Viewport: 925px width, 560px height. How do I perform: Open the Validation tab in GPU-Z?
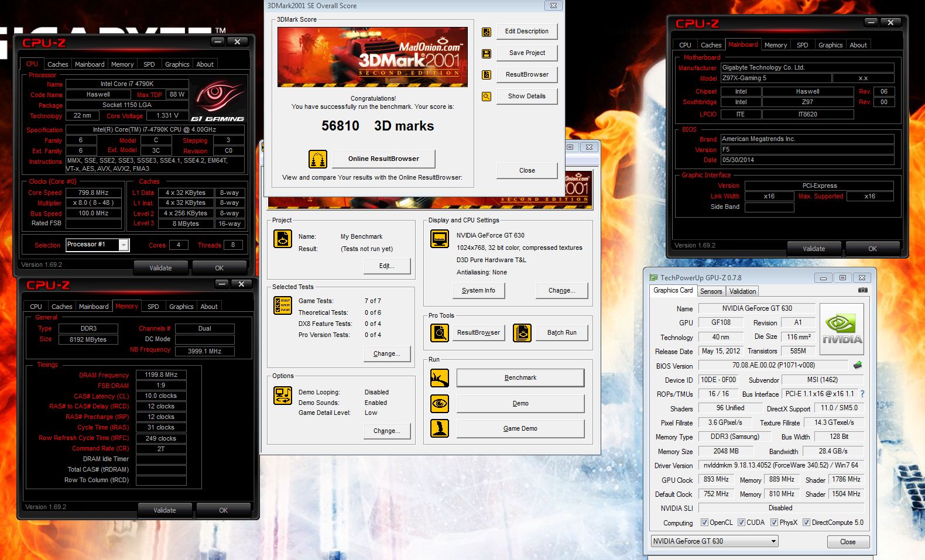(x=743, y=291)
